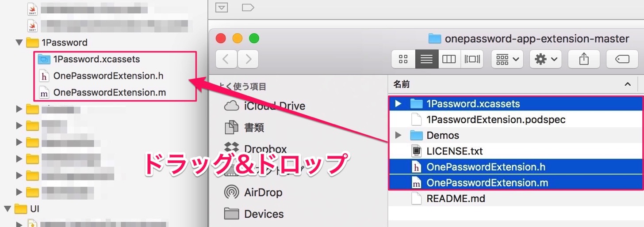
Task: Select the Demos folder row
Action: click(516, 135)
